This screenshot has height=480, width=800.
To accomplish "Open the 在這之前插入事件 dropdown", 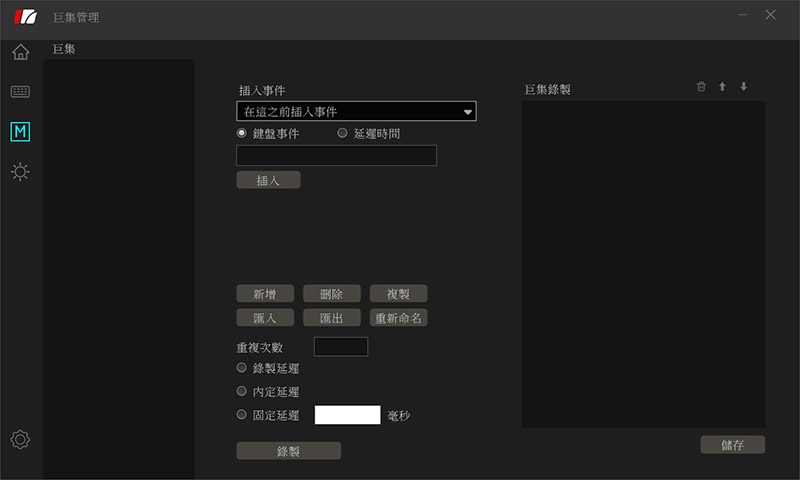I will tap(356, 111).
